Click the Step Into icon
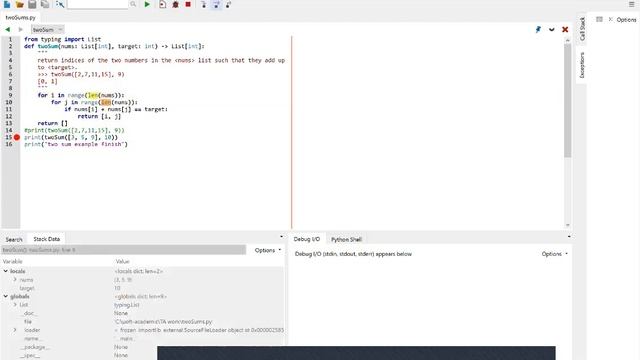Screen dimensions: 640x360 point(204,4)
